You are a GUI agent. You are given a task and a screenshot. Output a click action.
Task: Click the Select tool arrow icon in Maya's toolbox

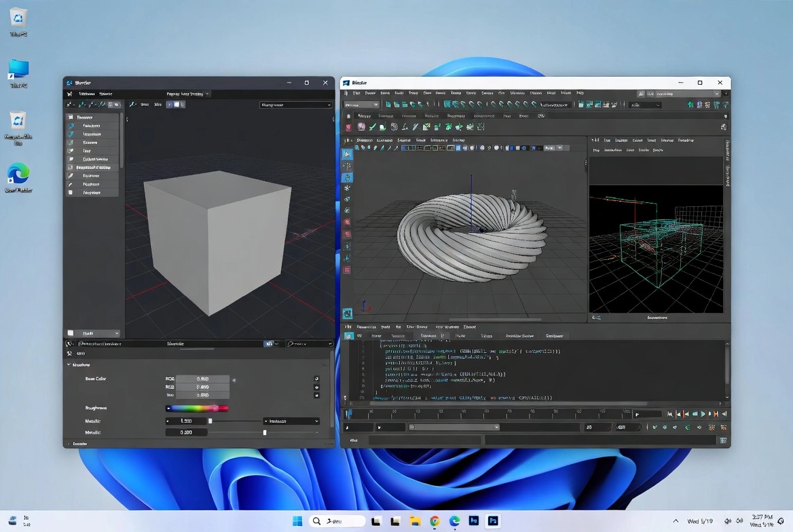347,153
